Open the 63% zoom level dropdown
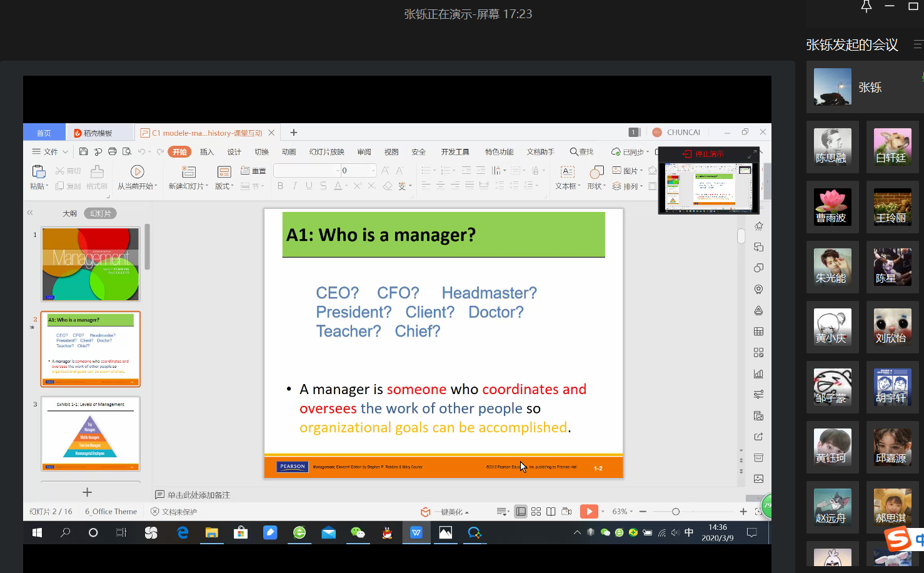This screenshot has height=573, width=924. point(623,512)
